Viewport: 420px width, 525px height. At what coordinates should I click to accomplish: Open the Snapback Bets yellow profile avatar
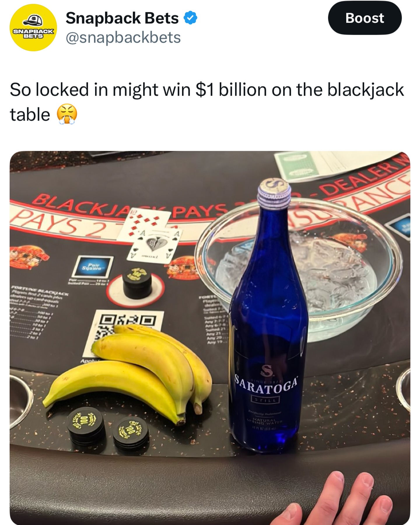coord(33,28)
